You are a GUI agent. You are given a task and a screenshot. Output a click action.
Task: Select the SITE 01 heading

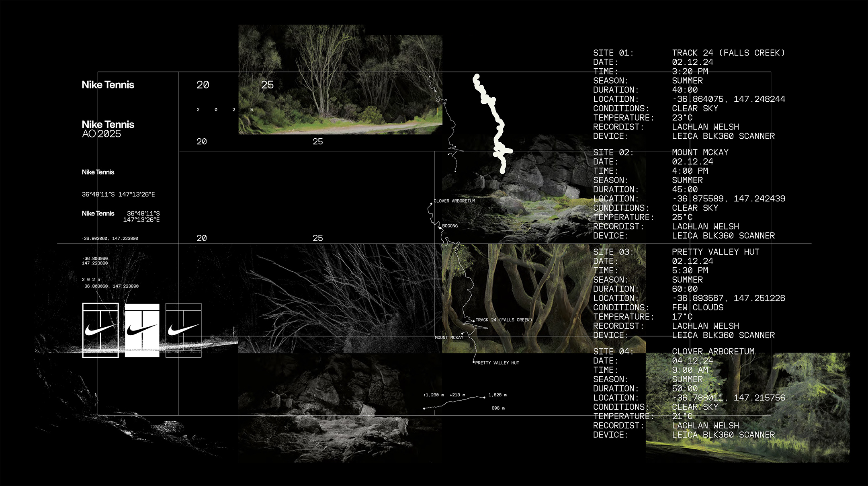coord(613,53)
